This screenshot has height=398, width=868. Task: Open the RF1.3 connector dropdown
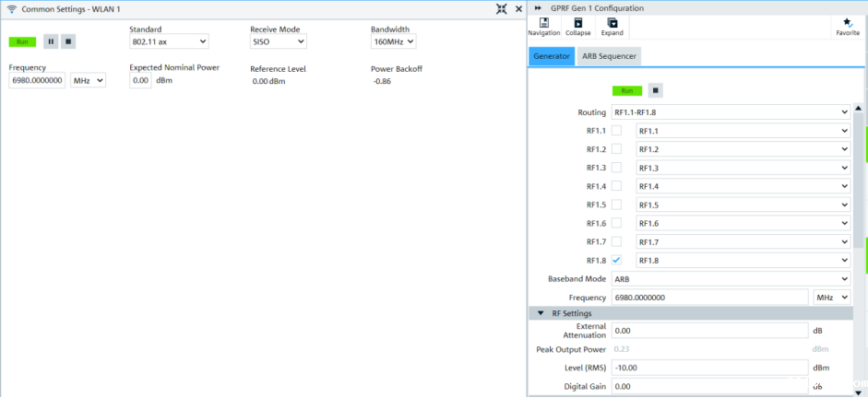(x=743, y=168)
